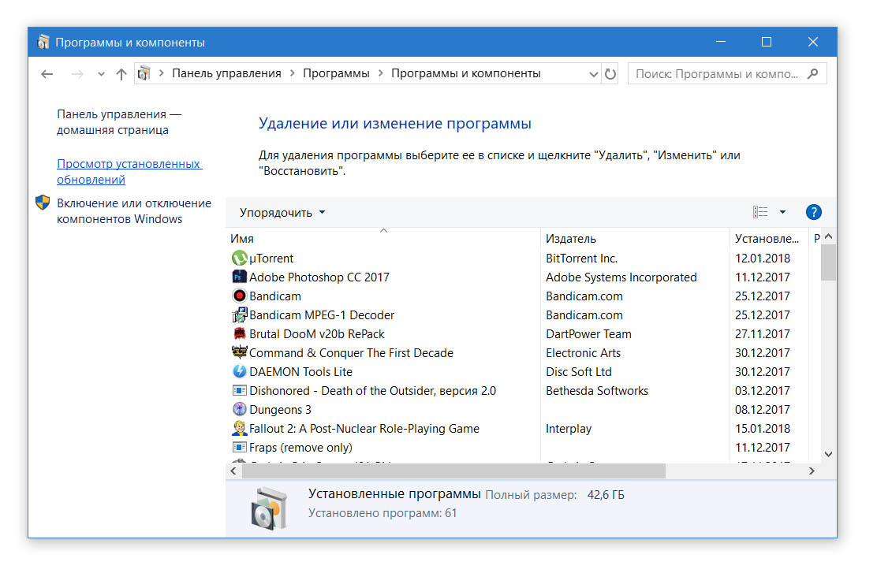Click the shield icon for Windows components

coord(43,203)
